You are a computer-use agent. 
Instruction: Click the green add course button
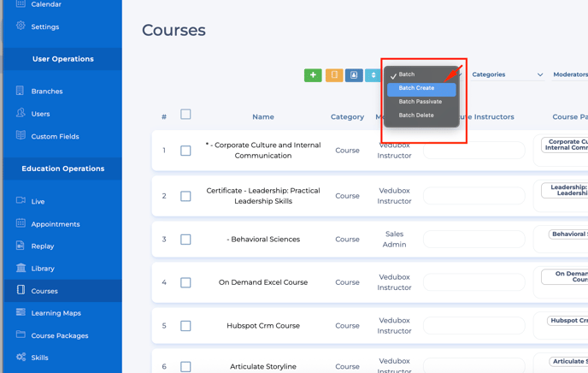tap(313, 75)
